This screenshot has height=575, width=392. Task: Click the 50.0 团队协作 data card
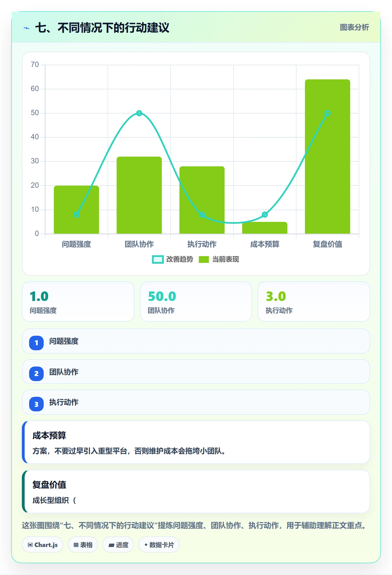196,302
